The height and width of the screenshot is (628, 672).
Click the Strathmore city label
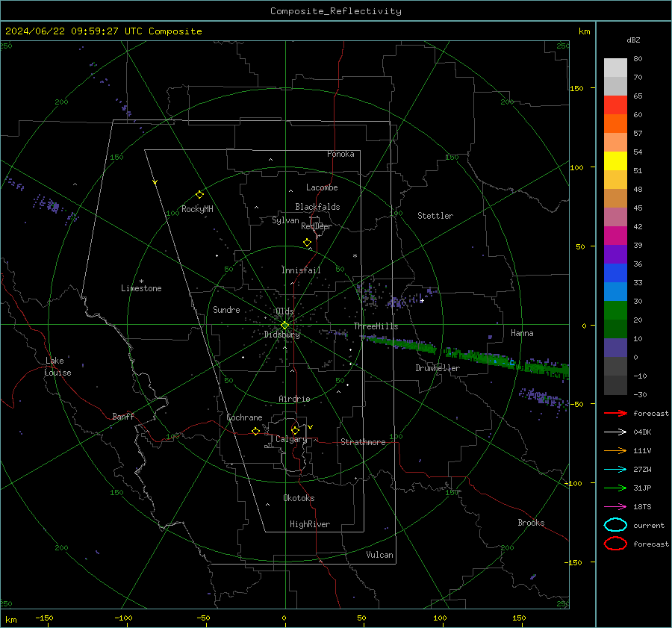click(x=363, y=442)
